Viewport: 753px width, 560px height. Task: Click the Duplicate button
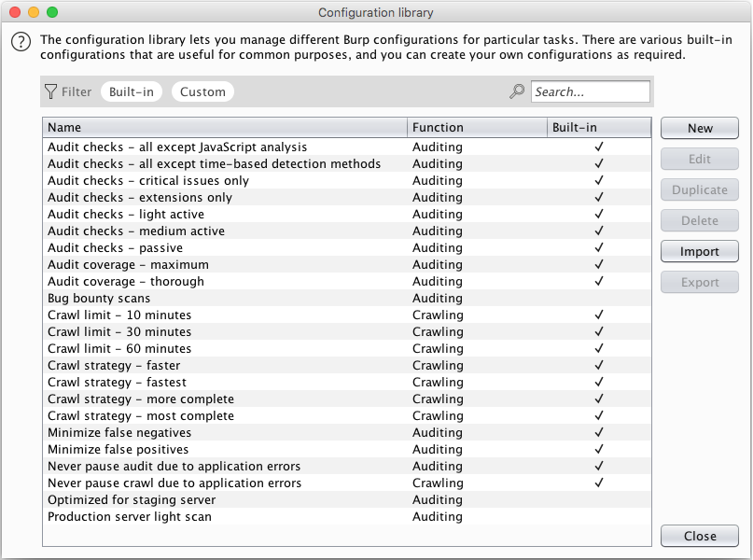[x=699, y=189]
